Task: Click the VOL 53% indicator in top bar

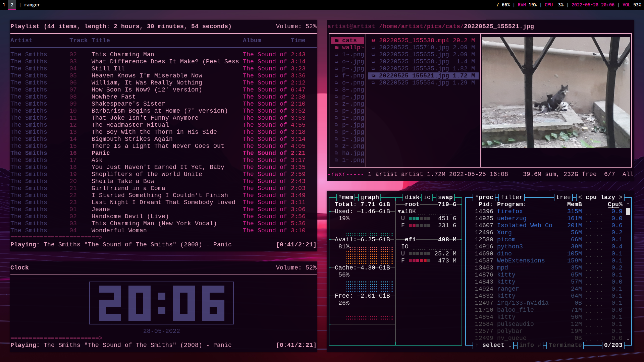Action: (x=632, y=5)
